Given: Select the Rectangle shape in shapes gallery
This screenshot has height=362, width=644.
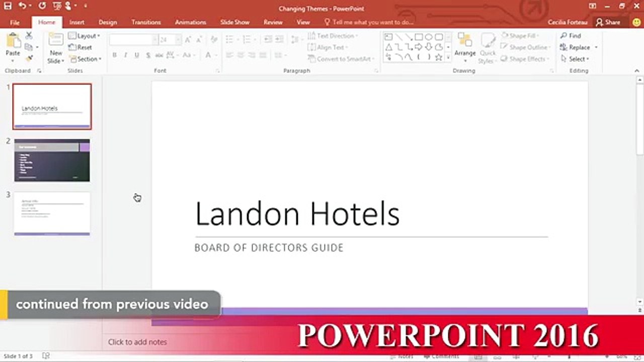Looking at the screenshot, I should [419, 37].
